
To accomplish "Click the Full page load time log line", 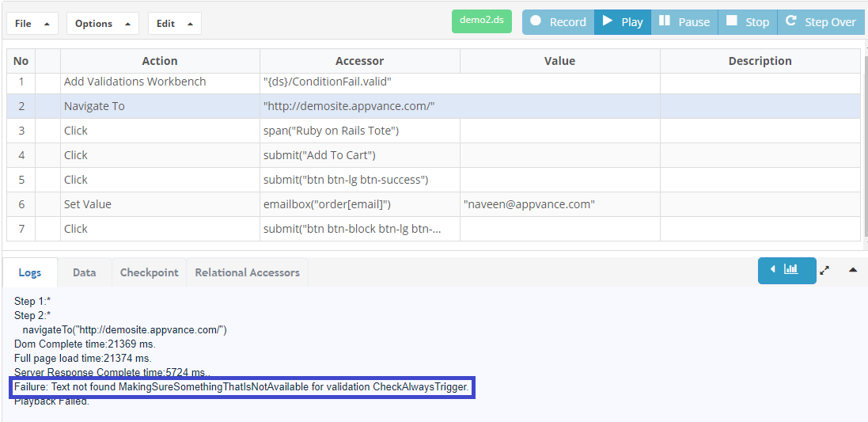I will [x=83, y=359].
